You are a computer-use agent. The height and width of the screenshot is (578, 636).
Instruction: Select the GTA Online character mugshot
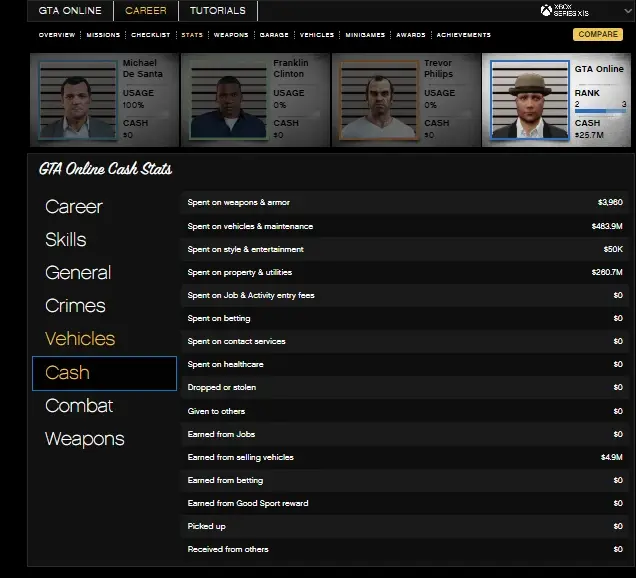click(x=530, y=100)
